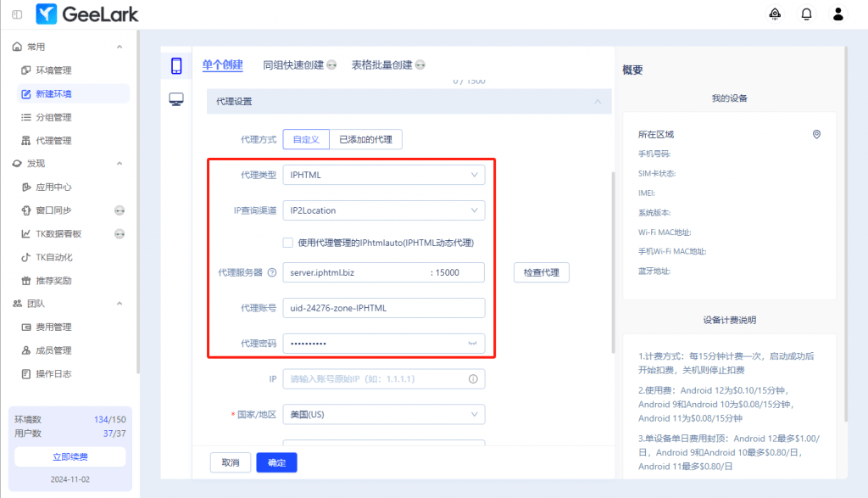Image resolution: width=868 pixels, height=498 pixels.
Task: Open the IP查询渠道 IP2Location dropdown
Action: 383,210
